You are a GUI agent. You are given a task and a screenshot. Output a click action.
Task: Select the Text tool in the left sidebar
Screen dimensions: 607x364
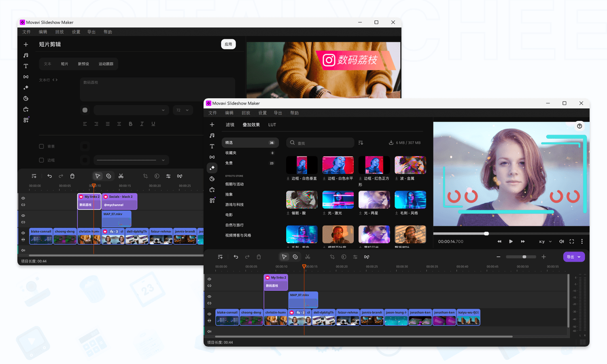(x=212, y=146)
